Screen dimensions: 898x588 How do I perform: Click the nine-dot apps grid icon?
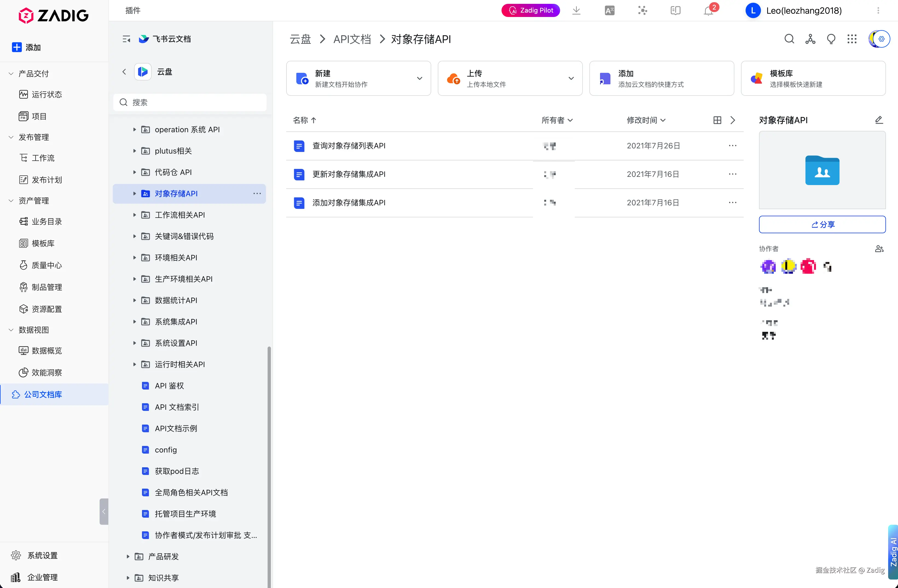pyautogui.click(x=852, y=39)
